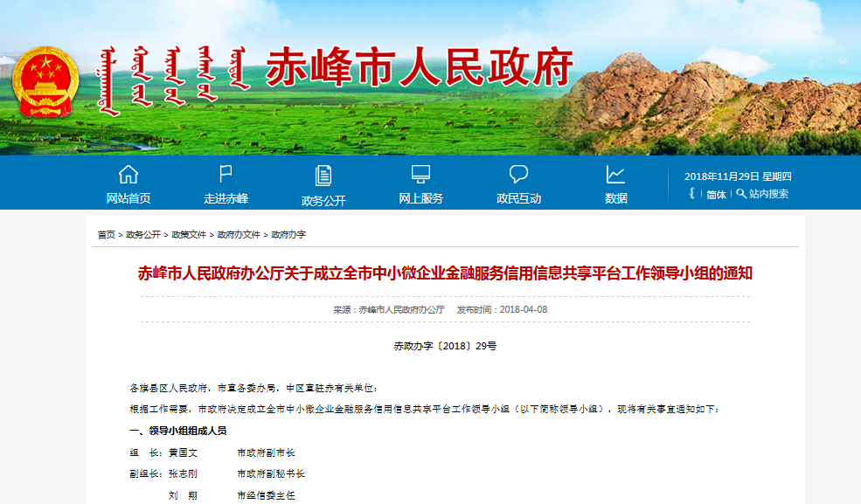Click 政府办字 at the breadcrumb end
The width and height of the screenshot is (861, 504).
tap(288, 235)
